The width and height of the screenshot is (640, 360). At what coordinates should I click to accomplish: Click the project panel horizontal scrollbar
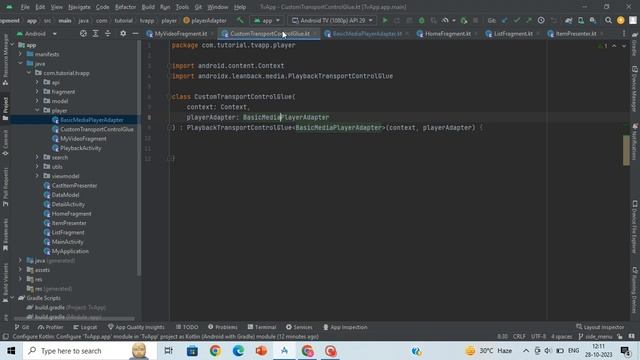click(x=74, y=319)
